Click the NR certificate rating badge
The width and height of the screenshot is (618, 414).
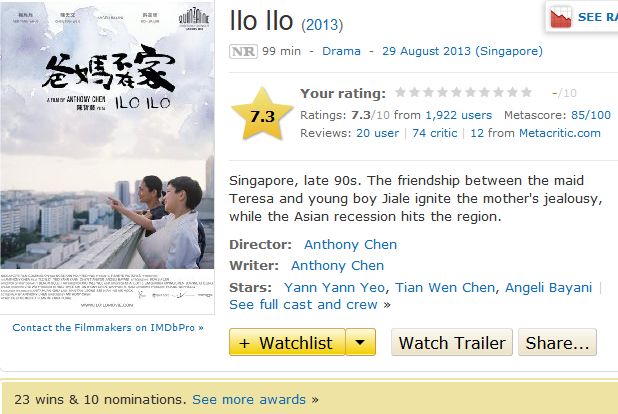click(x=241, y=51)
